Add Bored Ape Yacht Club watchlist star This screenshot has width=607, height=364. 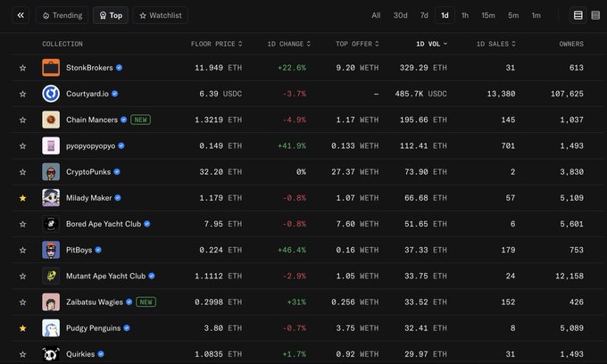(x=23, y=224)
